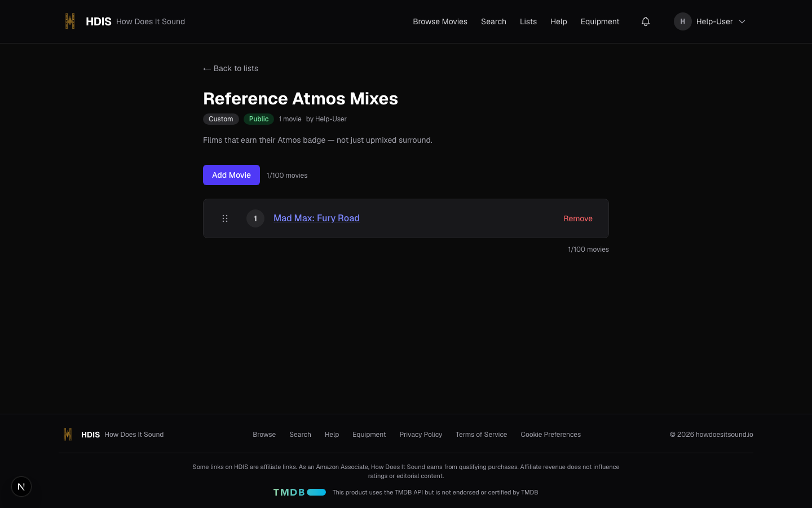The width and height of the screenshot is (812, 508).
Task: Click the 'by Help-User' author text
Action: 326,119
